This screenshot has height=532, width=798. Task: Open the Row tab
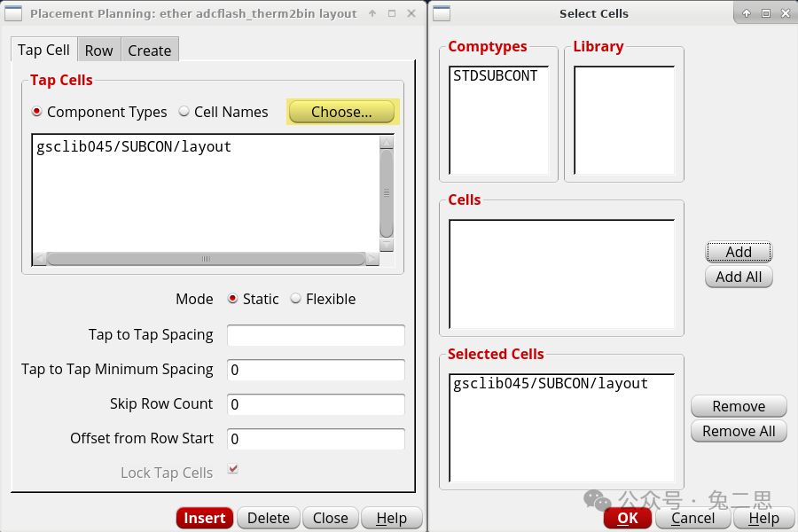pos(98,51)
